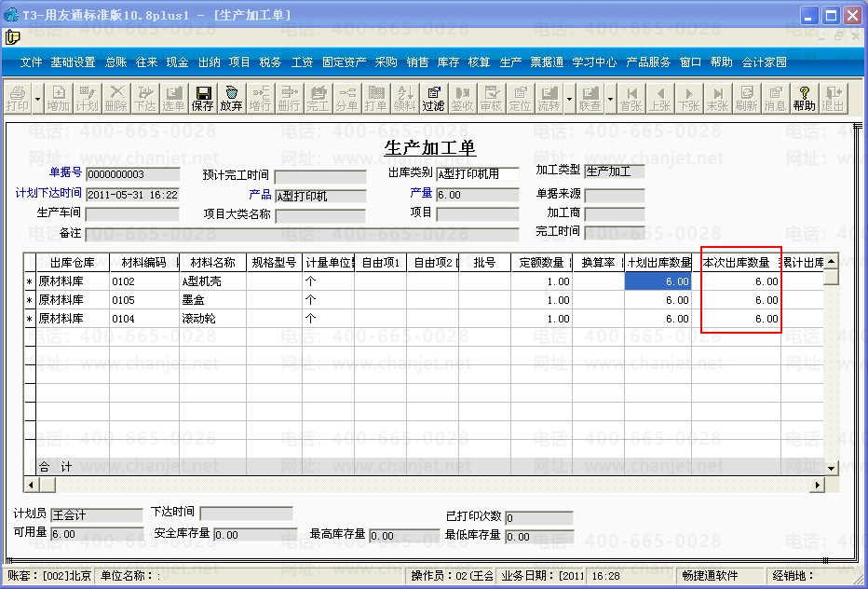Click the 预计完工时间 input field
This screenshot has width=868, height=589.
(x=320, y=177)
